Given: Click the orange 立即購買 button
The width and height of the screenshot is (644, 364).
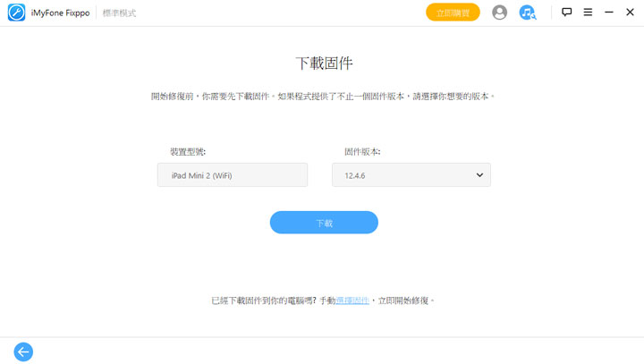Looking at the screenshot, I should click(453, 13).
